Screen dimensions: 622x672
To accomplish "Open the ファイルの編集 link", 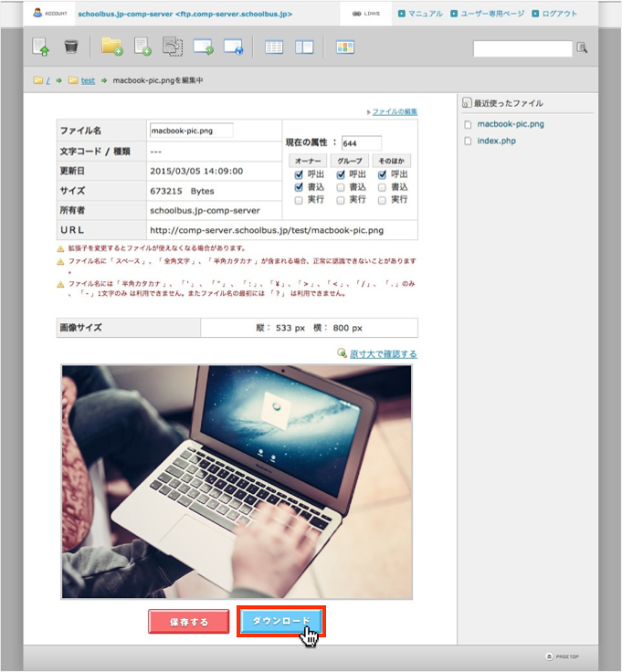I will pos(395,112).
